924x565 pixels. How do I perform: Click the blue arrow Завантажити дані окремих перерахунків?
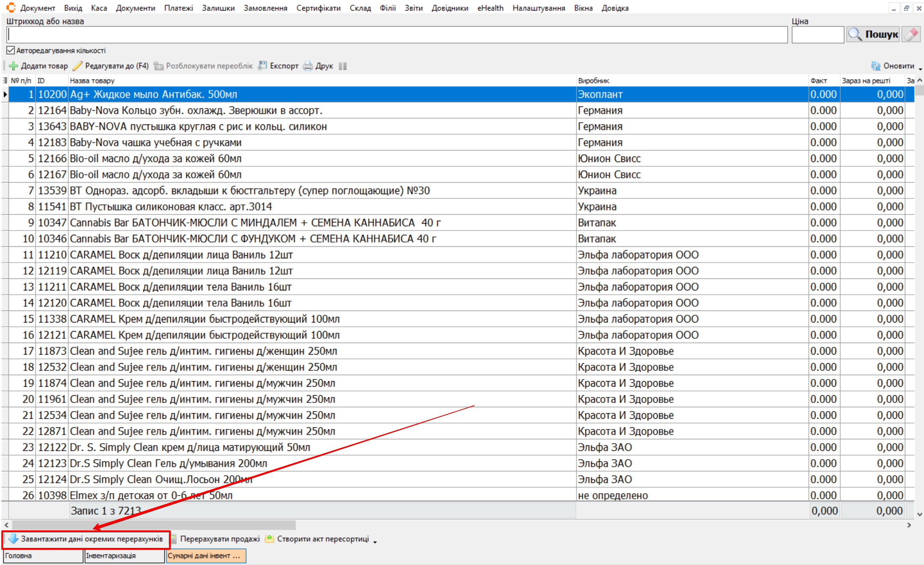click(13, 539)
